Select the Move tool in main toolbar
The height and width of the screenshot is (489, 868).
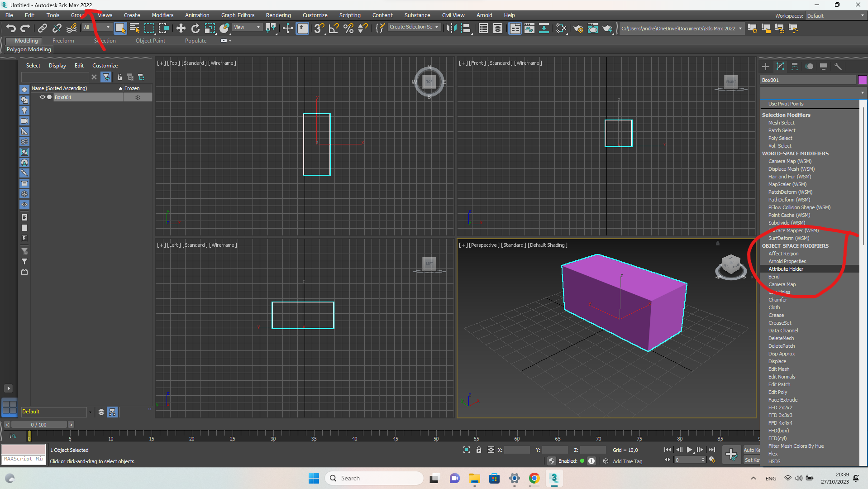181,29
